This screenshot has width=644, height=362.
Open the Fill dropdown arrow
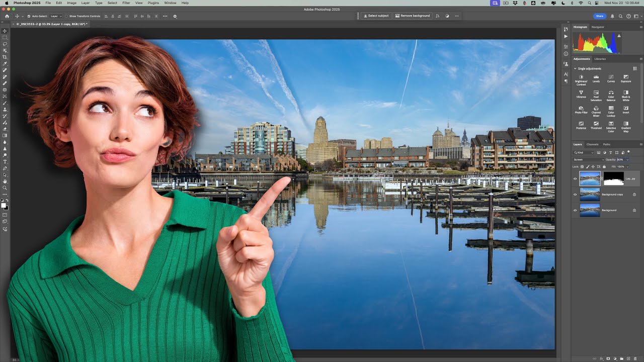[x=627, y=166]
